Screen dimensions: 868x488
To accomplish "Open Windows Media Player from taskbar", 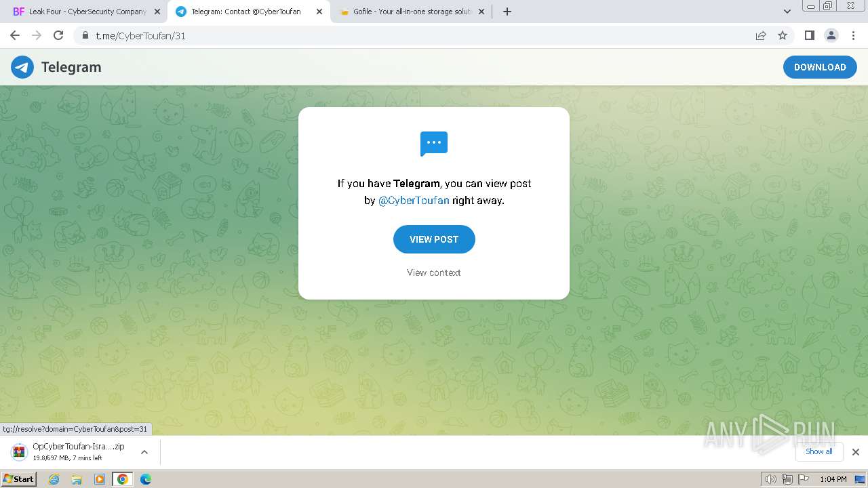I will tap(100, 479).
